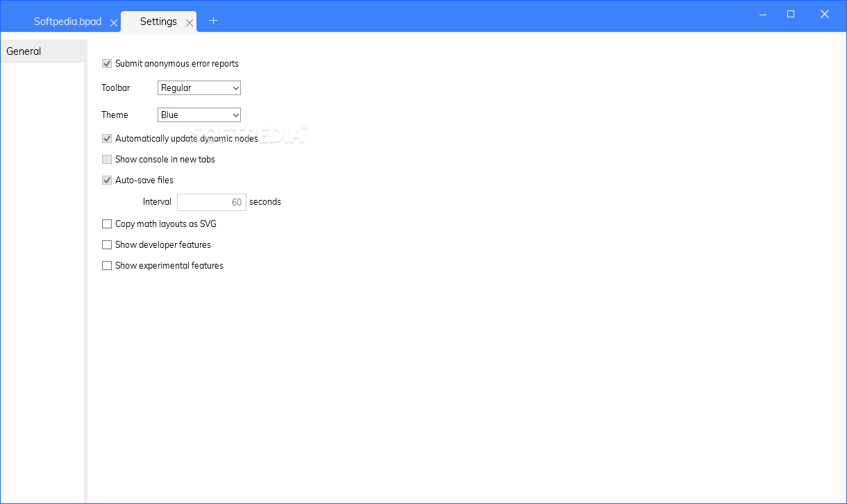Image resolution: width=847 pixels, height=504 pixels.
Task: Expand the Theme dropdown showing Blue
Action: pyautogui.click(x=199, y=115)
